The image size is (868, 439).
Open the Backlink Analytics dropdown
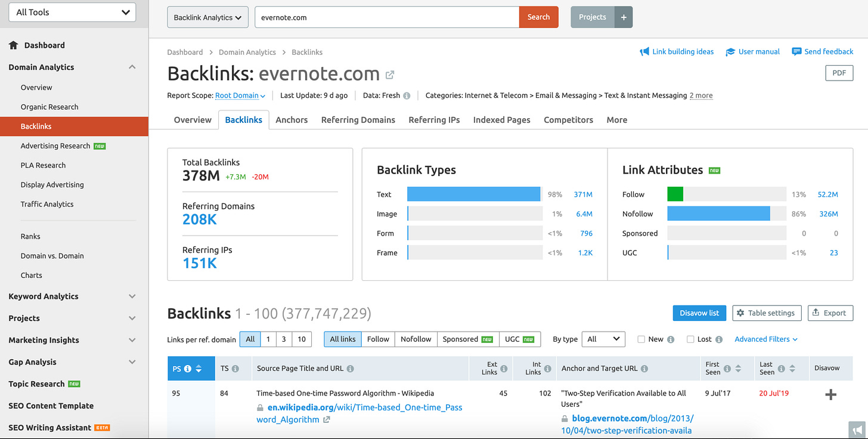pos(207,17)
